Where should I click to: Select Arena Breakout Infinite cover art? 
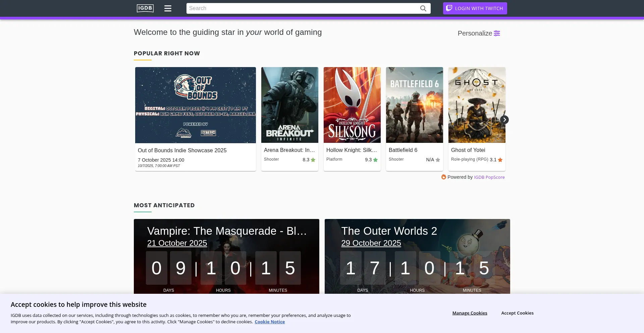click(289, 105)
